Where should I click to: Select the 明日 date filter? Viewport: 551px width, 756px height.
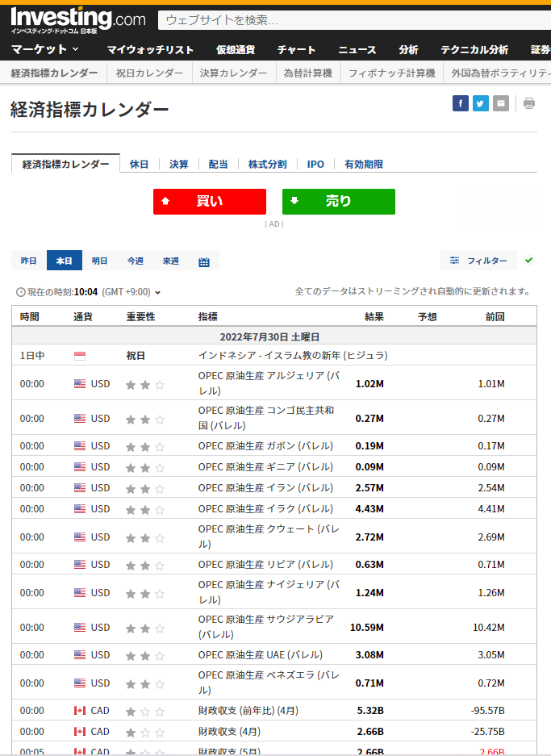tap(99, 261)
